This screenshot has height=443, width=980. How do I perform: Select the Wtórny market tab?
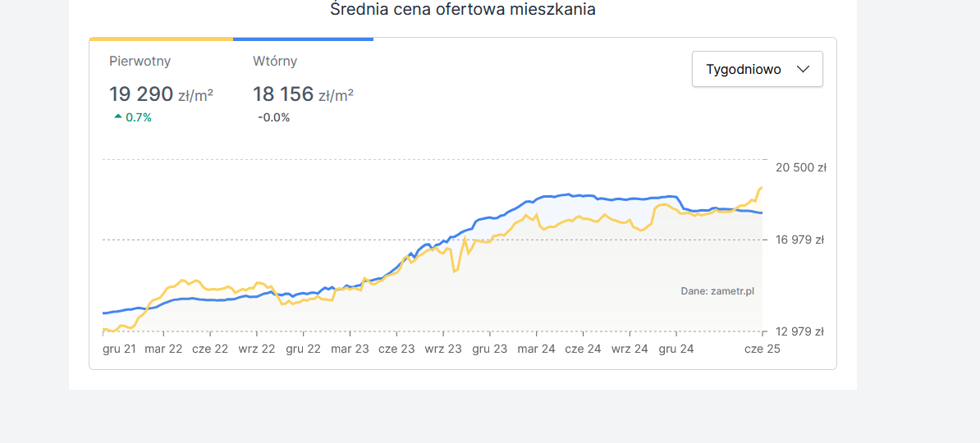coord(275,62)
